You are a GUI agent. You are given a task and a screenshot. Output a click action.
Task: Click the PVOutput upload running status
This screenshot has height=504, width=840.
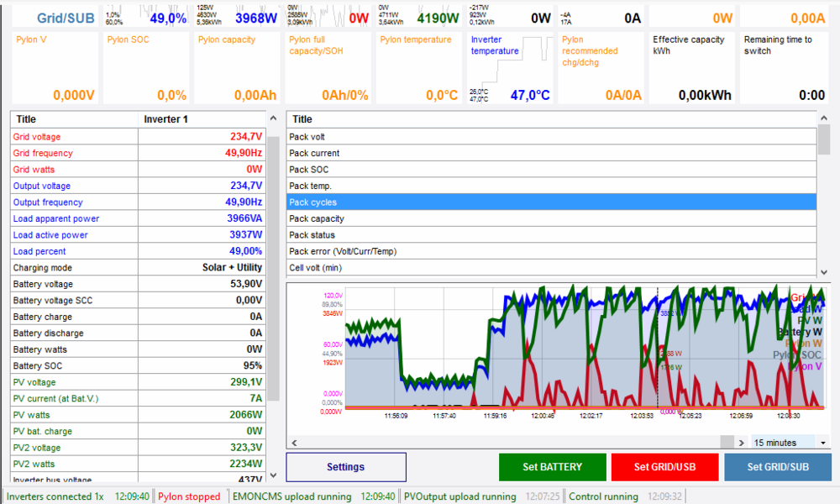point(460,496)
